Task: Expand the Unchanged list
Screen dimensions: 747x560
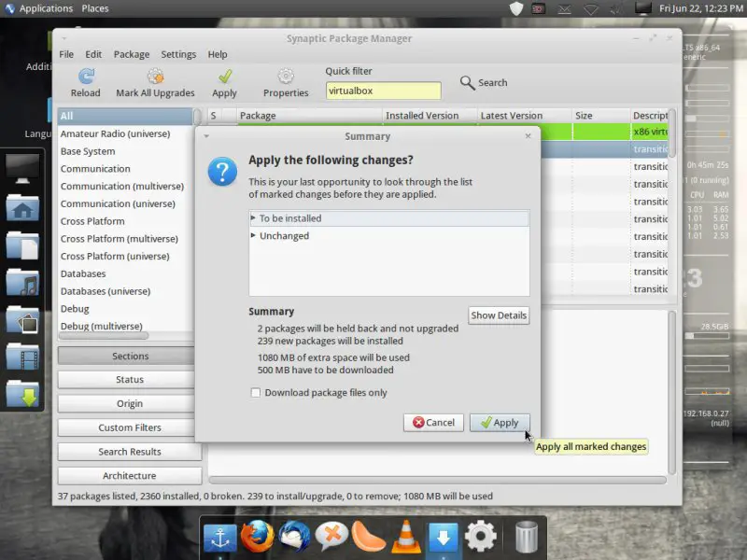Action: (x=253, y=236)
